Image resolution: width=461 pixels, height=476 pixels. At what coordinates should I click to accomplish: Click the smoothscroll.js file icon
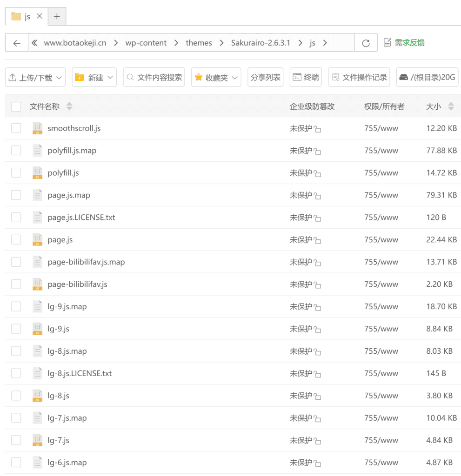pos(37,128)
